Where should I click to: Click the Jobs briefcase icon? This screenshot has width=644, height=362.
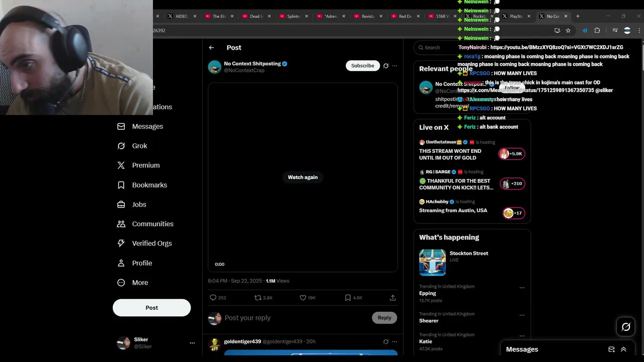click(x=121, y=205)
